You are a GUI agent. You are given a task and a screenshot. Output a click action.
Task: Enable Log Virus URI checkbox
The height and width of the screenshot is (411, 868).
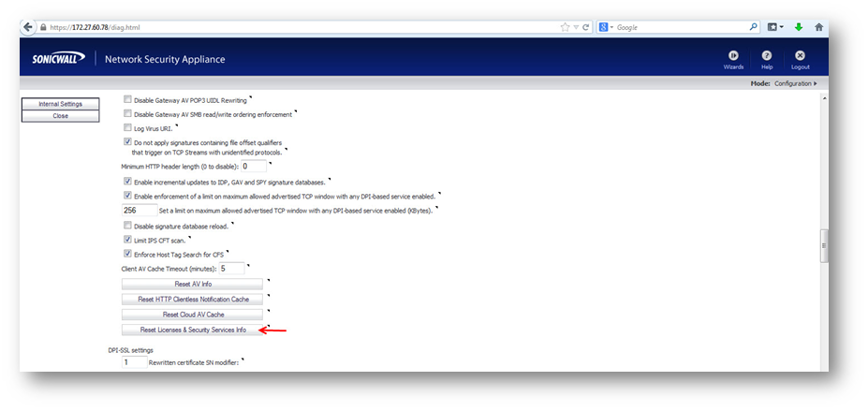coord(127,127)
